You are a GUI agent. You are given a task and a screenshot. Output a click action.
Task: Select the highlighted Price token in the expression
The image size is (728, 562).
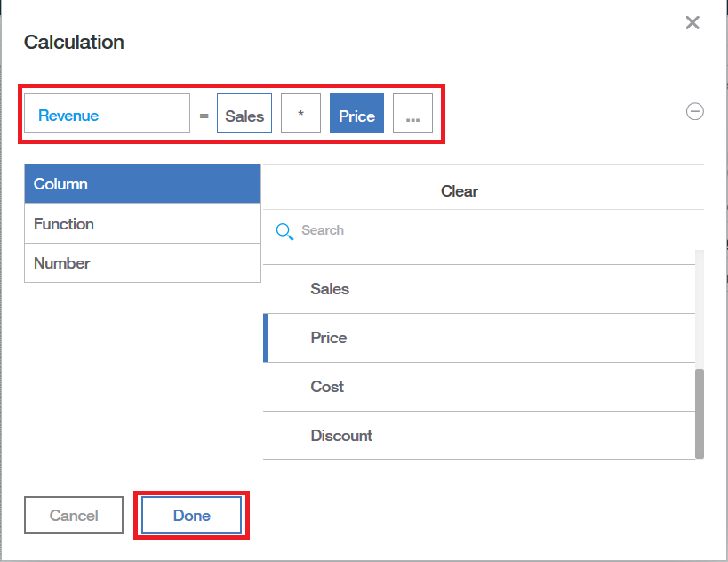tap(356, 114)
